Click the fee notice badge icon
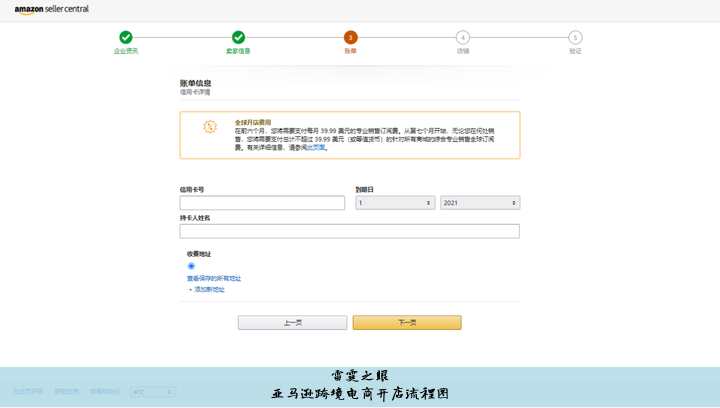The width and height of the screenshot is (720, 408). pyautogui.click(x=209, y=127)
